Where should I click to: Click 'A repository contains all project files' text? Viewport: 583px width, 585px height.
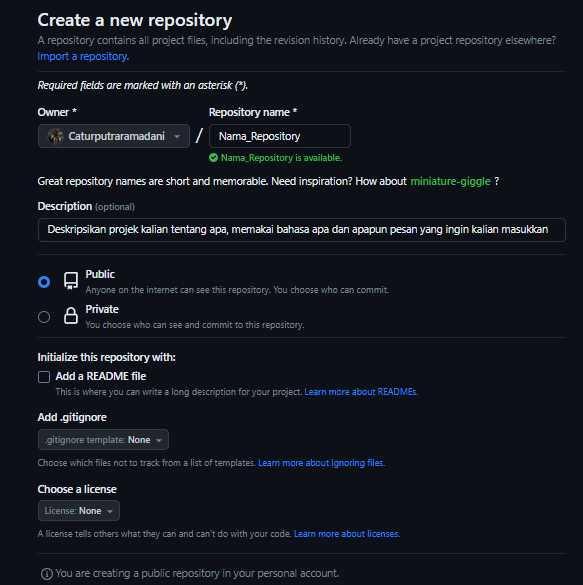pyautogui.click(x=297, y=40)
